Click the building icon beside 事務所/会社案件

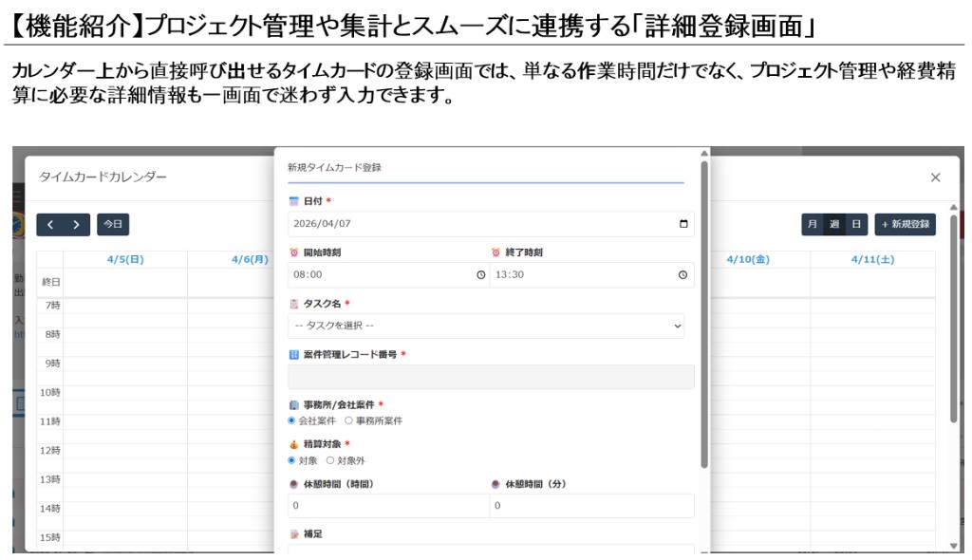292,403
